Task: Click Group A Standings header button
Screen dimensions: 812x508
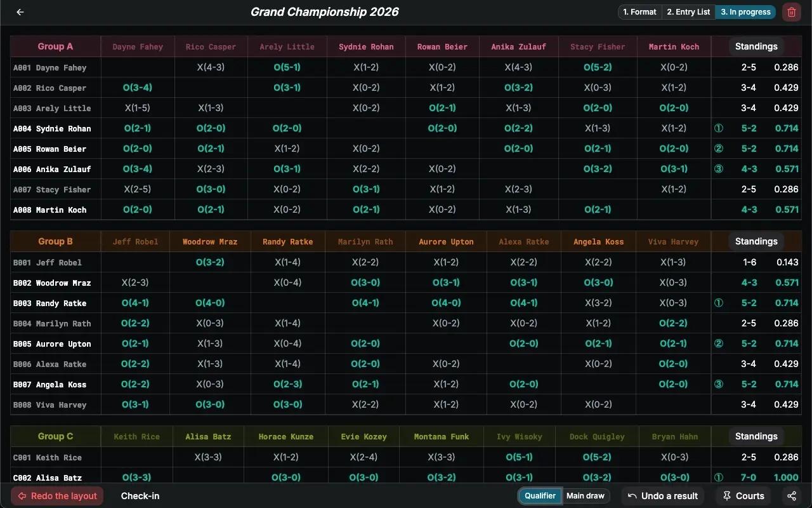Action: tap(756, 46)
